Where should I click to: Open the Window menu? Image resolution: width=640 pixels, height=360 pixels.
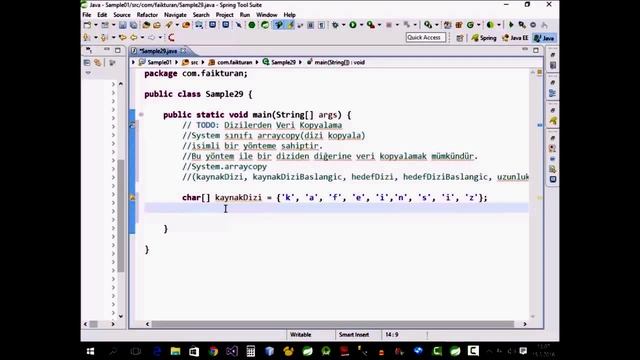(x=267, y=15)
